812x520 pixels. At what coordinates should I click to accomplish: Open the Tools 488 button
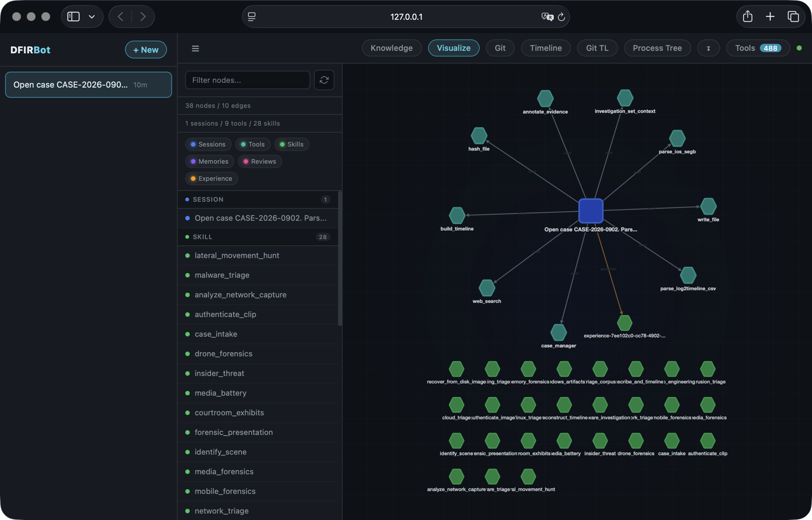coord(758,48)
